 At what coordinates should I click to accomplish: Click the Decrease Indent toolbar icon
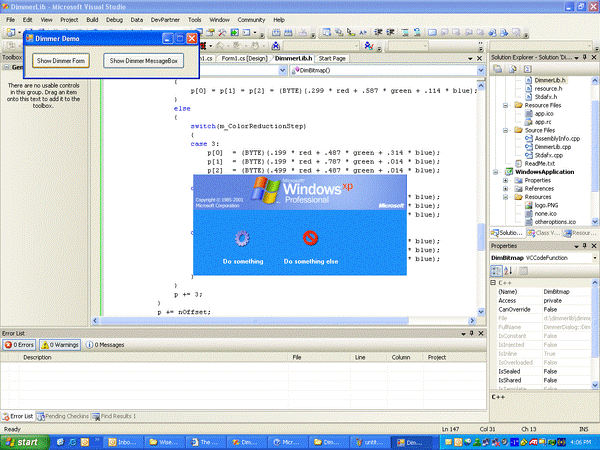(x=378, y=33)
